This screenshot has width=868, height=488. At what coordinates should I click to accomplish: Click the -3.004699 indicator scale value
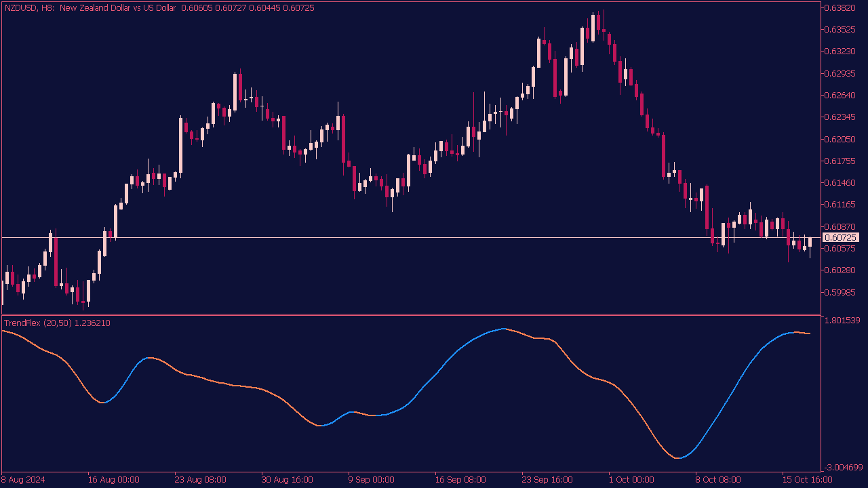pos(844,468)
